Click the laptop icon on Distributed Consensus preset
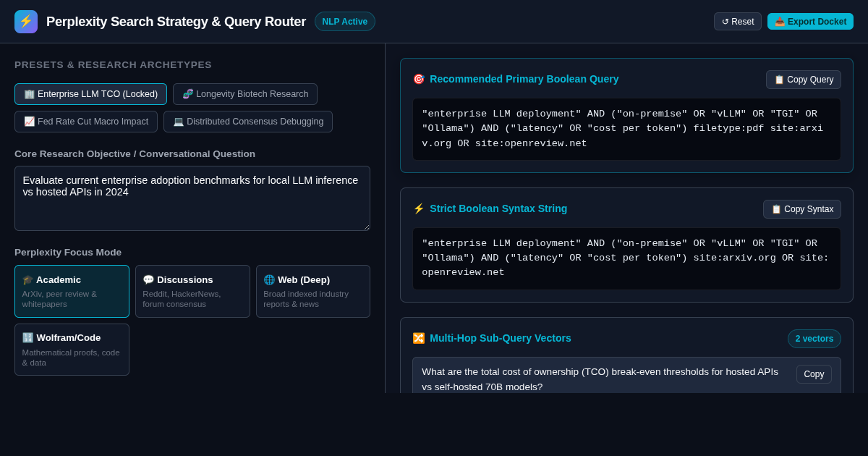This screenshot has height=456, width=868. click(178, 122)
